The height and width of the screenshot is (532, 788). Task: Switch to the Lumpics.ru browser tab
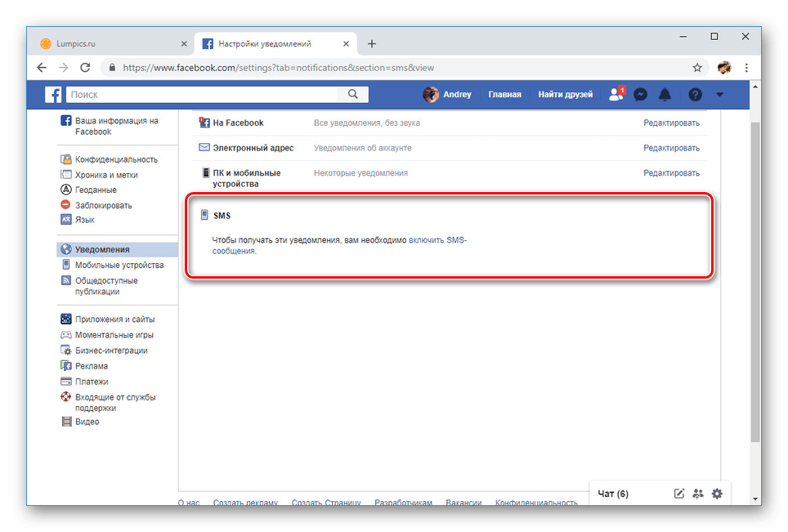106,43
